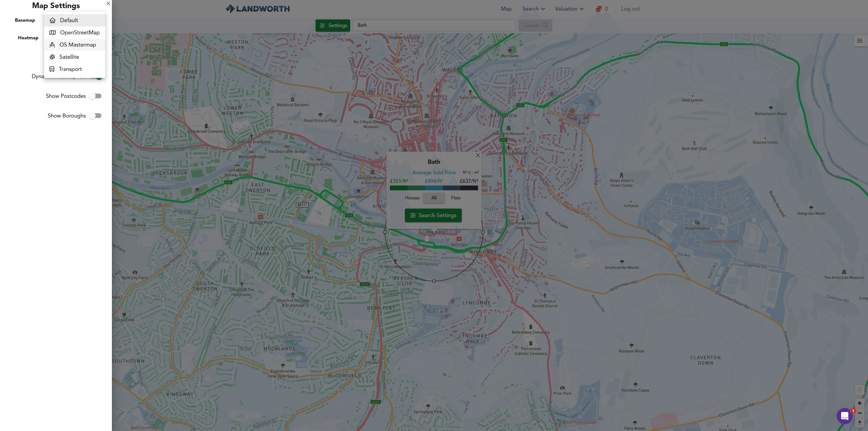Zoom in with the plus control
The height and width of the screenshot is (431, 868).
coord(860,403)
